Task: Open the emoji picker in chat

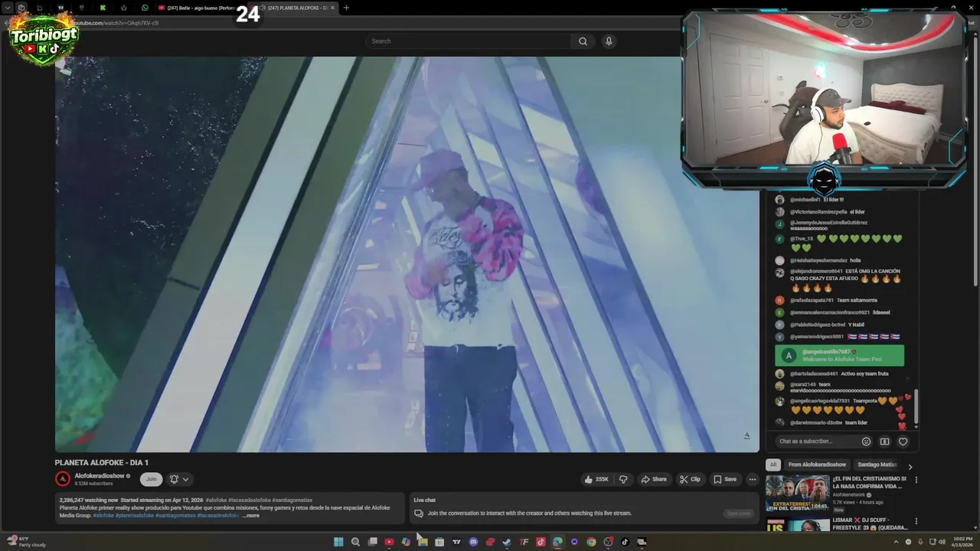Action: tap(866, 442)
